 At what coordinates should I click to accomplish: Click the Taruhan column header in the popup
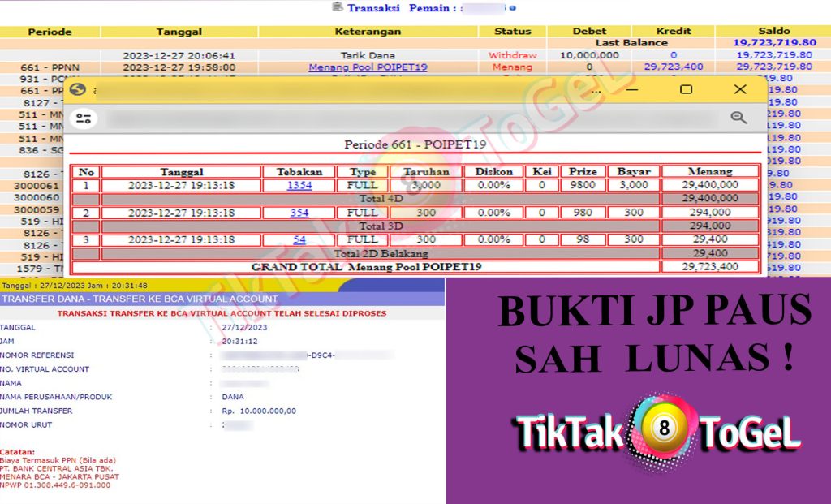coord(426,172)
